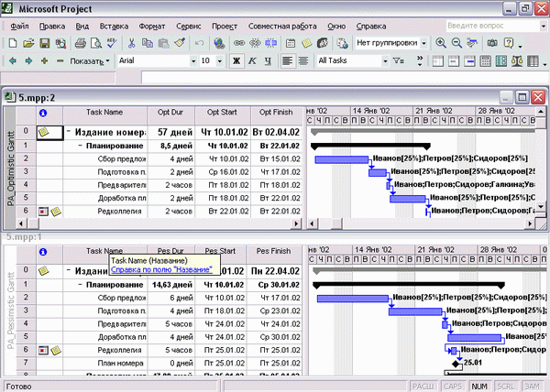
Task: Toggle Italic formatting
Action: point(252,61)
